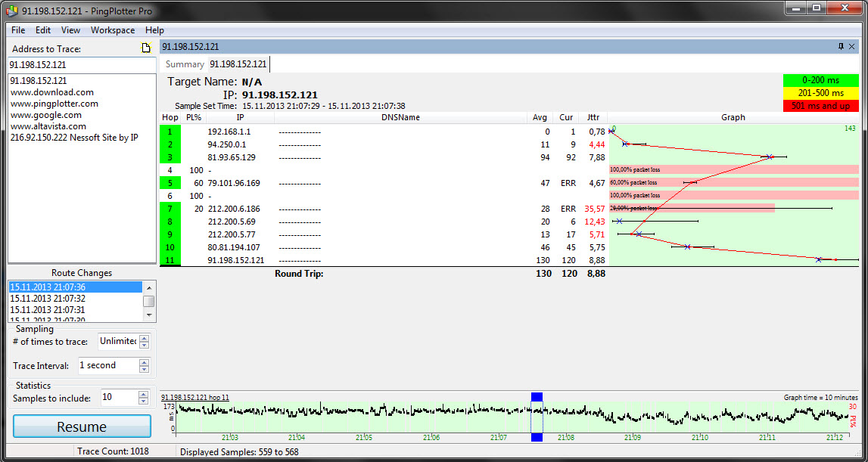Increase the # of times to trace value
This screenshot has width=868, height=462.
click(144, 338)
